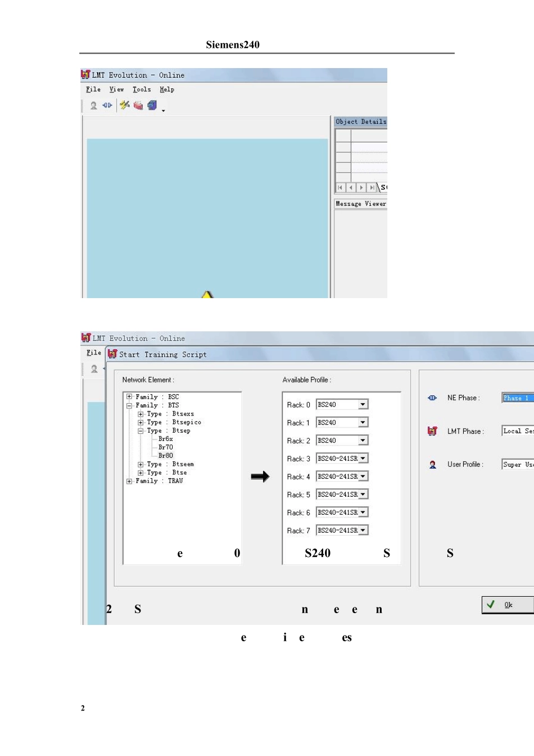534x756 pixels.
Task: Select the 'Type : Btsep' tree label
Action: pyautogui.click(x=169, y=431)
